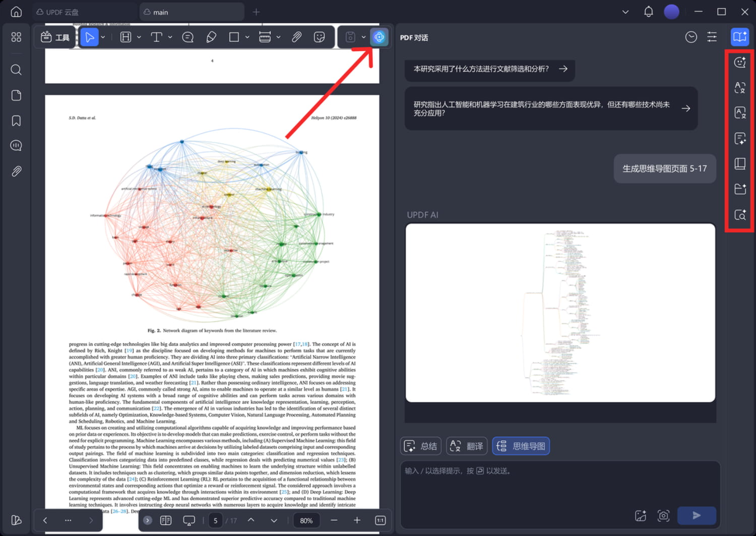The height and width of the screenshot is (536, 756).
Task: Click the UPDF AI assistant toolbar icon
Action: pos(379,37)
